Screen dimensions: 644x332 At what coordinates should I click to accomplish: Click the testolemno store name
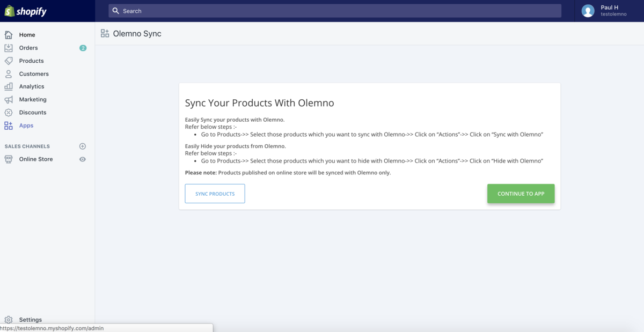pos(613,14)
